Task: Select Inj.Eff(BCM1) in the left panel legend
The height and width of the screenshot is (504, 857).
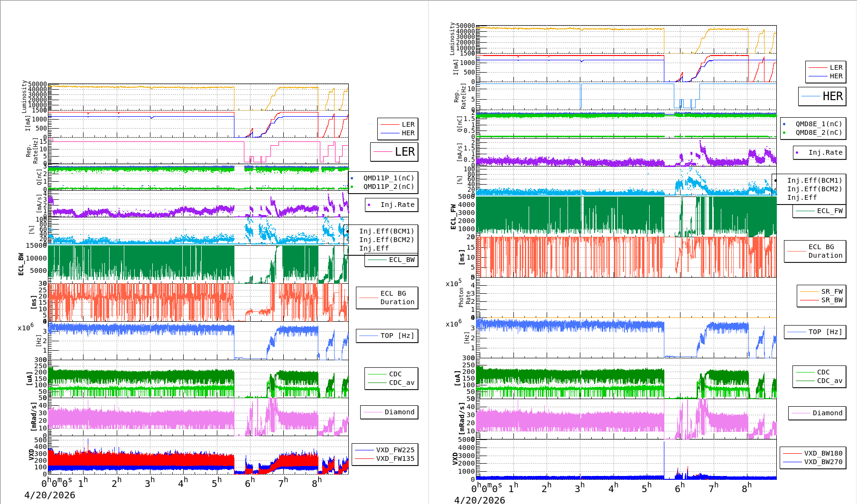Action: (x=386, y=232)
